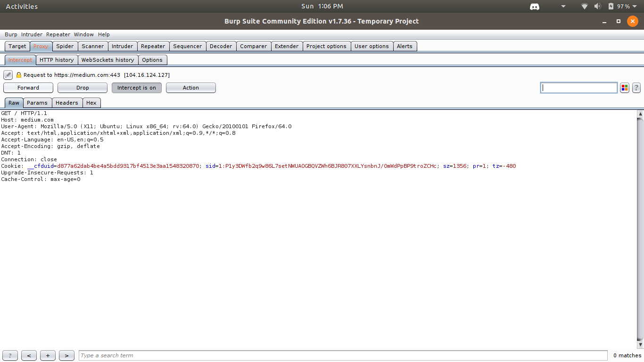Open the highlight color picker icon
Screen dimensions: 644x362
coord(625,88)
